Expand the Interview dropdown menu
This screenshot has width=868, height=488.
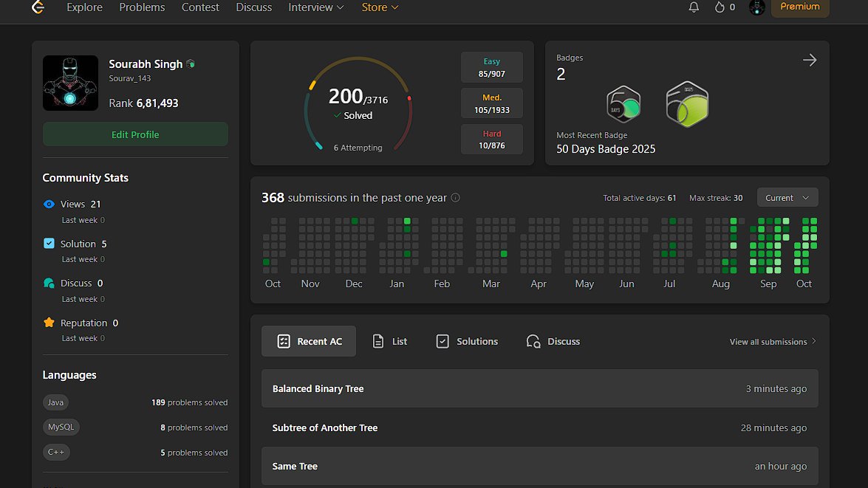[x=316, y=7]
